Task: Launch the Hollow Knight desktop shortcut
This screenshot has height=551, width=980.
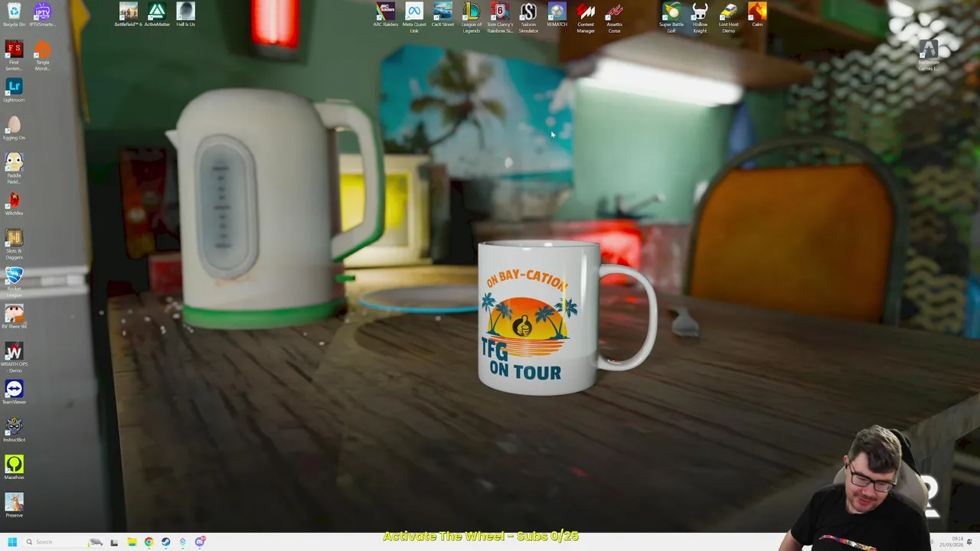Action: click(x=700, y=18)
